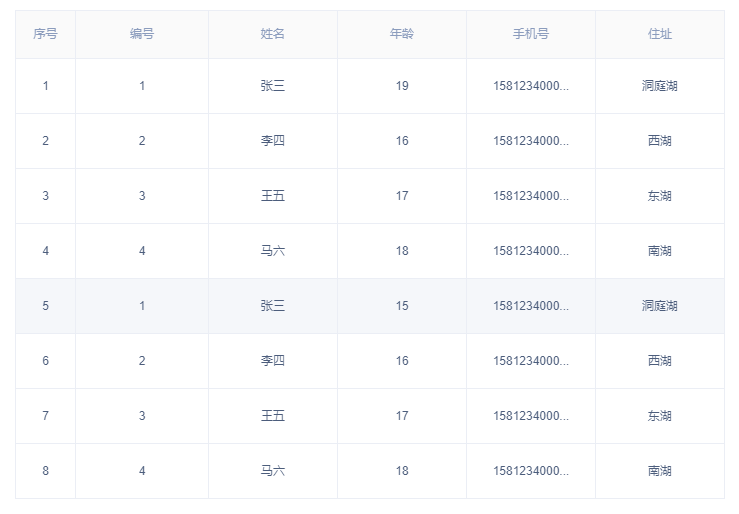Click 南湖 address in row 4
The height and width of the screenshot is (514, 739).
[660, 251]
